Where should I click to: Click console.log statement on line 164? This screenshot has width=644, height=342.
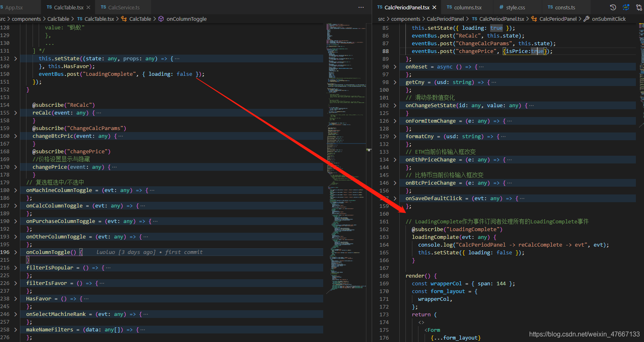(513, 245)
